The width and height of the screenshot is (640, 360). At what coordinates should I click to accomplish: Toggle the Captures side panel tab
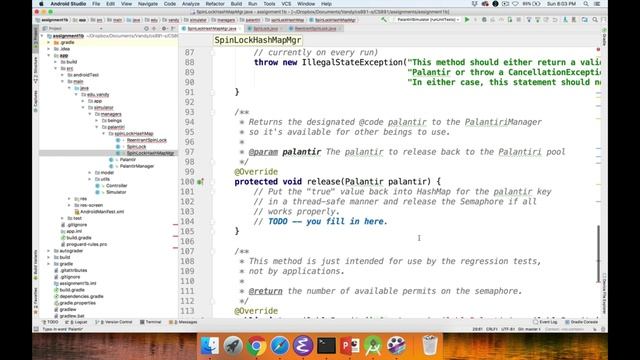tap(36, 101)
